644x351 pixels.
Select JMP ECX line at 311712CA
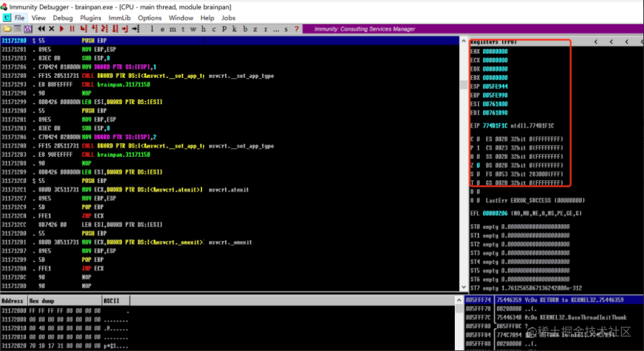(x=229, y=216)
